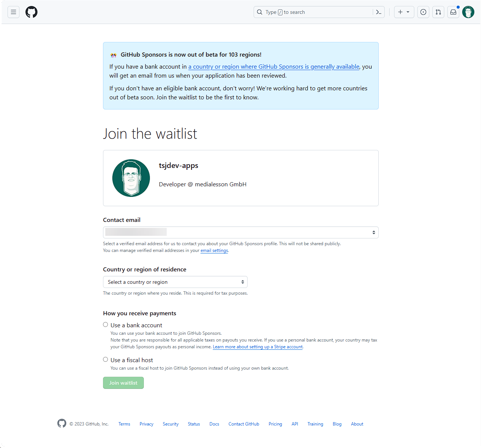Viewport: 481px width, 448px height.
Task: Open the notifications inbox icon
Action: [x=453, y=12]
